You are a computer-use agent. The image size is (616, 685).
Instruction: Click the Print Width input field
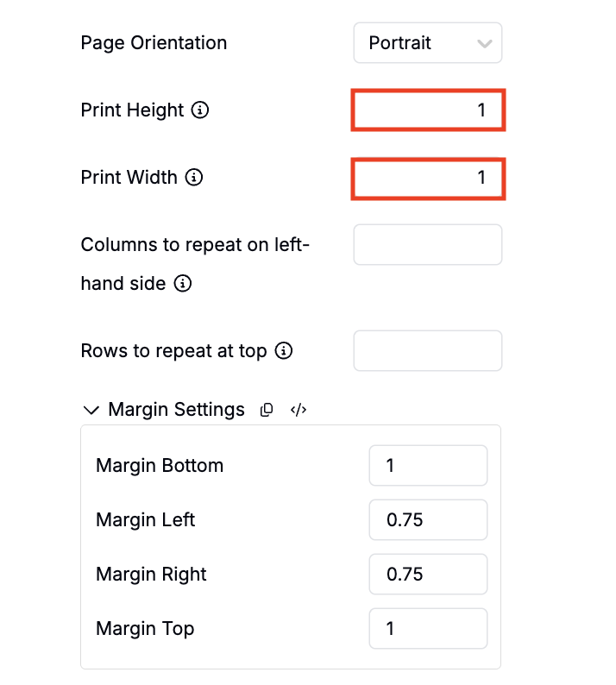coord(427,178)
